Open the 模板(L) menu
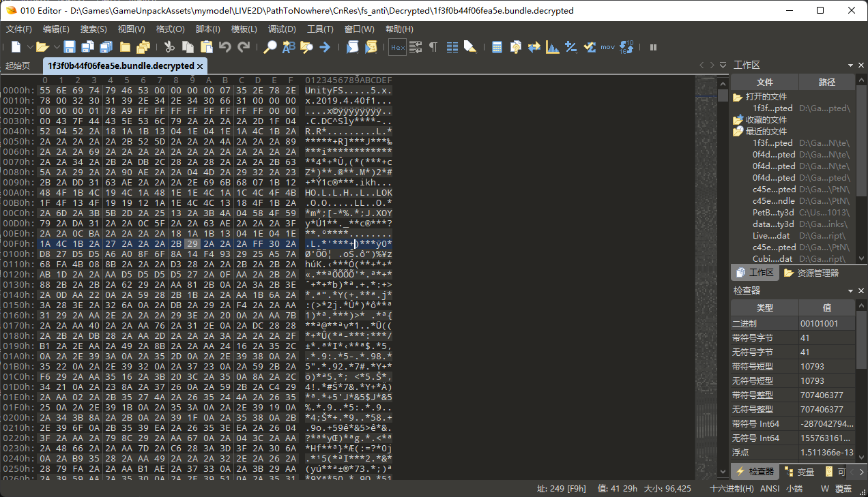Image resolution: width=868 pixels, height=497 pixels. coord(244,29)
